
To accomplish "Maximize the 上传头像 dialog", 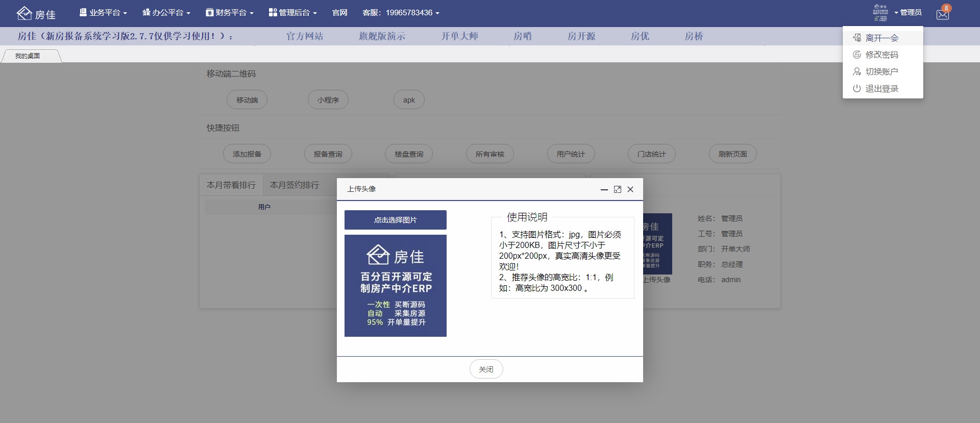I will [617, 189].
